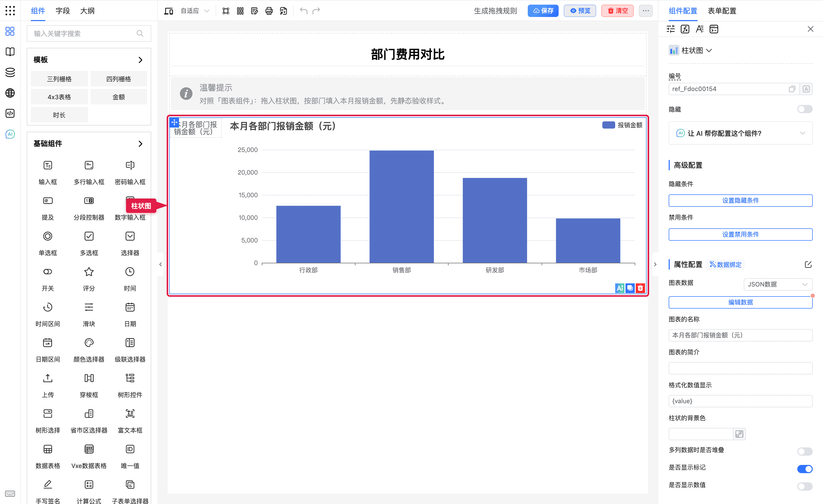The width and height of the screenshot is (823, 504).
Task: Open the database stack sidebar icon
Action: [x=10, y=73]
